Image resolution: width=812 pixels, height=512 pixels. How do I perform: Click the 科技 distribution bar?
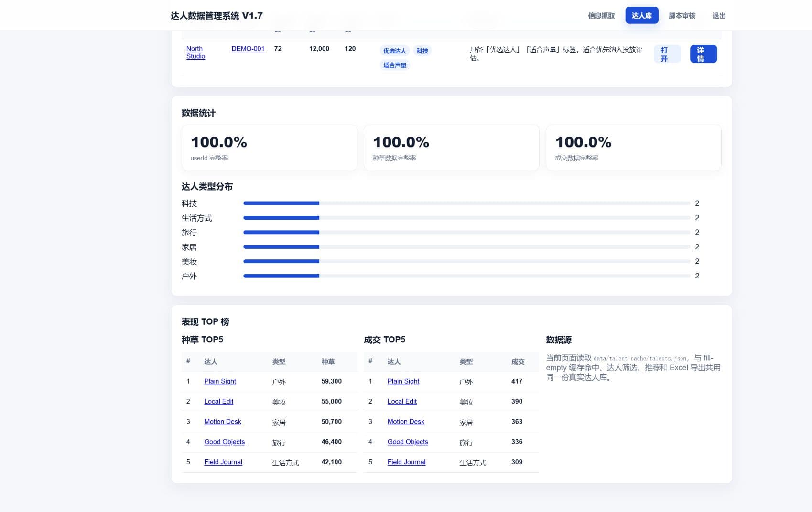click(466, 203)
